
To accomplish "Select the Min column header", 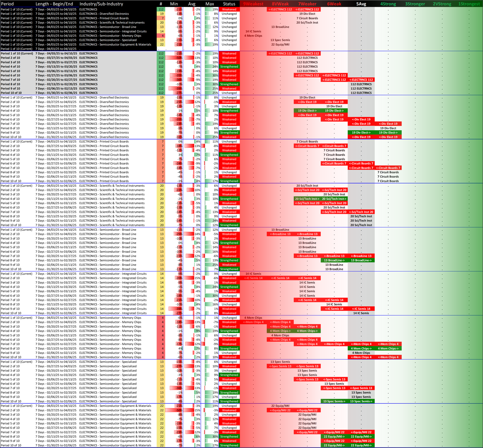I will tap(174, 4).
